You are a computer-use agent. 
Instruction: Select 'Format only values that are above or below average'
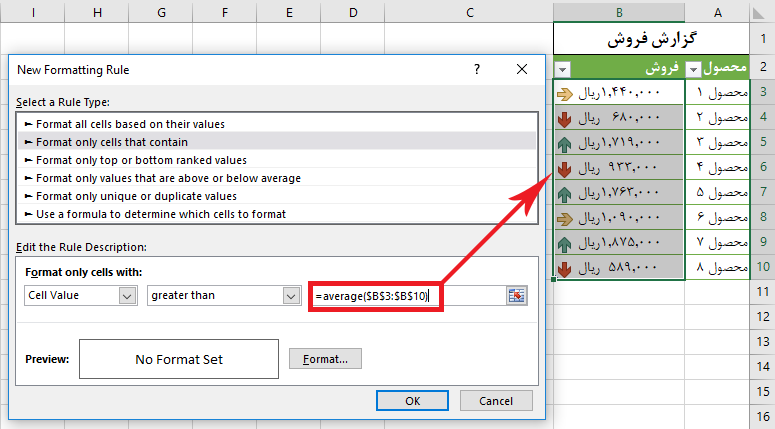277,178
